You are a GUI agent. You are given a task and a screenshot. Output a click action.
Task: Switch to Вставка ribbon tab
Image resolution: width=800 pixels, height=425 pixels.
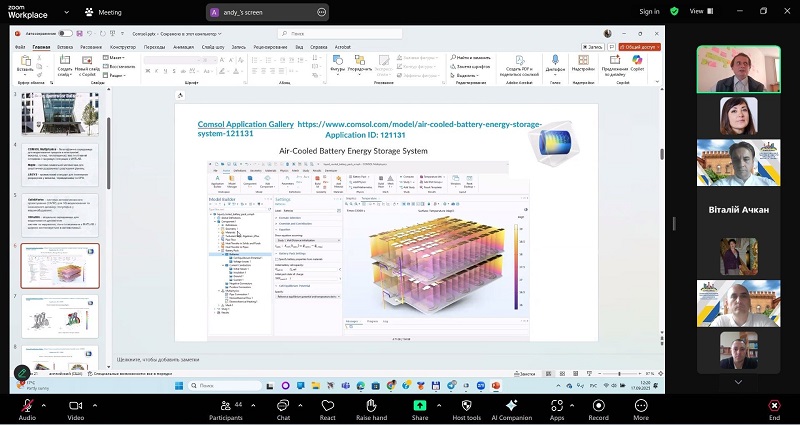[x=65, y=47]
